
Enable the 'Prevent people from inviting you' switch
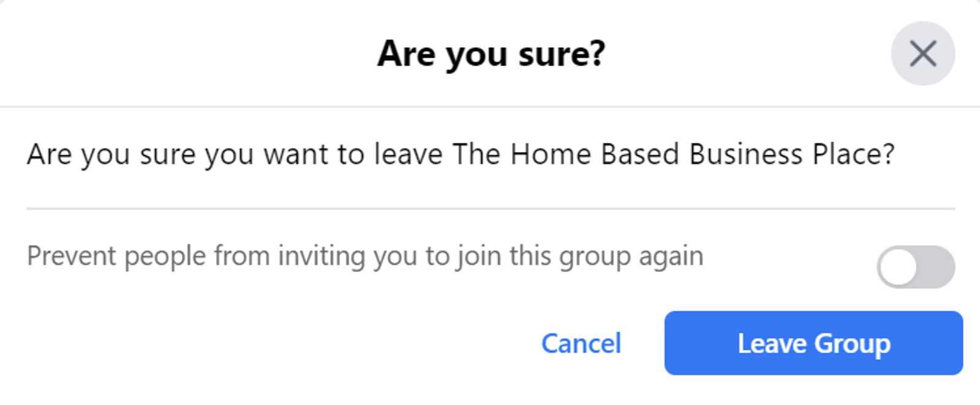tap(916, 267)
